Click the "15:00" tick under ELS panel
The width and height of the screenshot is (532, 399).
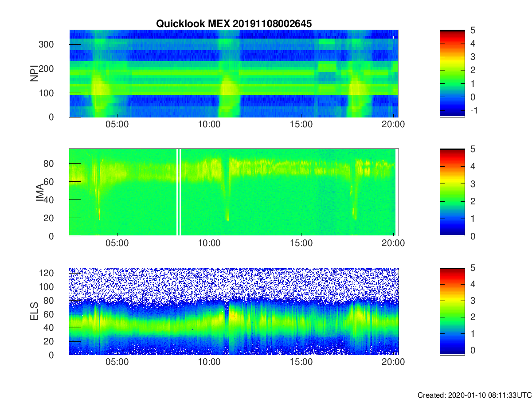click(x=301, y=362)
